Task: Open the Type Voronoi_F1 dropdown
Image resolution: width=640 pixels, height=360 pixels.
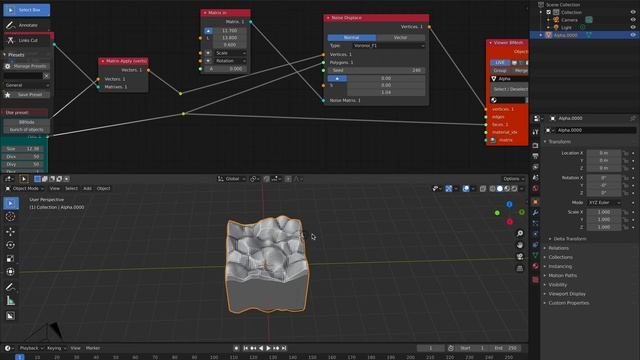Action: [x=388, y=46]
